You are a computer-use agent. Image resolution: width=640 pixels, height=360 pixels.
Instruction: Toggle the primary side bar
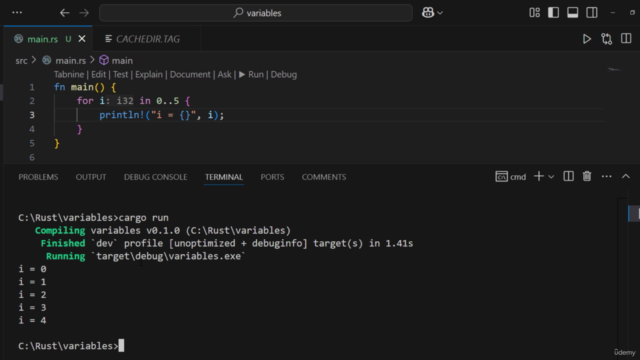click(553, 13)
